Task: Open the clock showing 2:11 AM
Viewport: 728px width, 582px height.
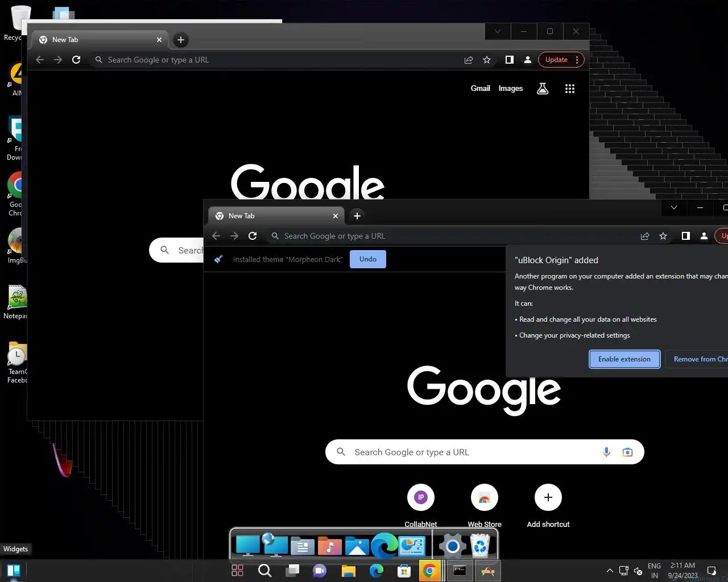Action: click(682, 571)
